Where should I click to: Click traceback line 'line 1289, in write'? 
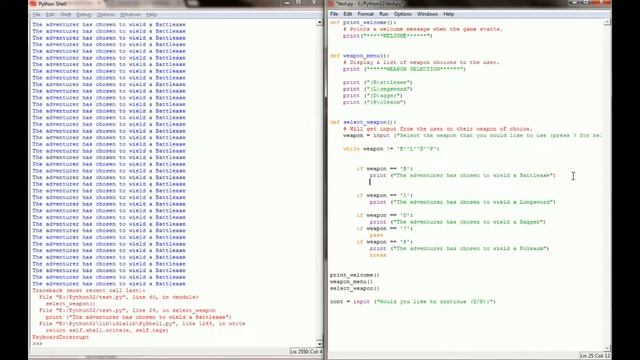tap(142, 324)
